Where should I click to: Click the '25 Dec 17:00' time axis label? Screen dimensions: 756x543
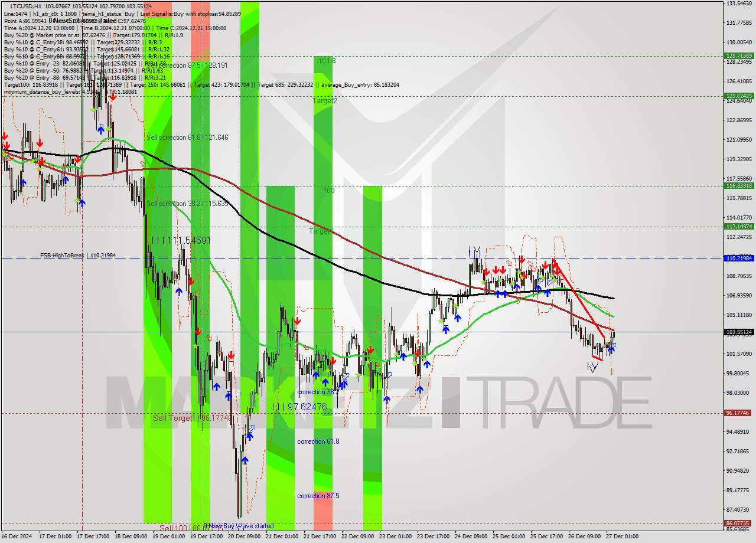pyautogui.click(x=546, y=537)
